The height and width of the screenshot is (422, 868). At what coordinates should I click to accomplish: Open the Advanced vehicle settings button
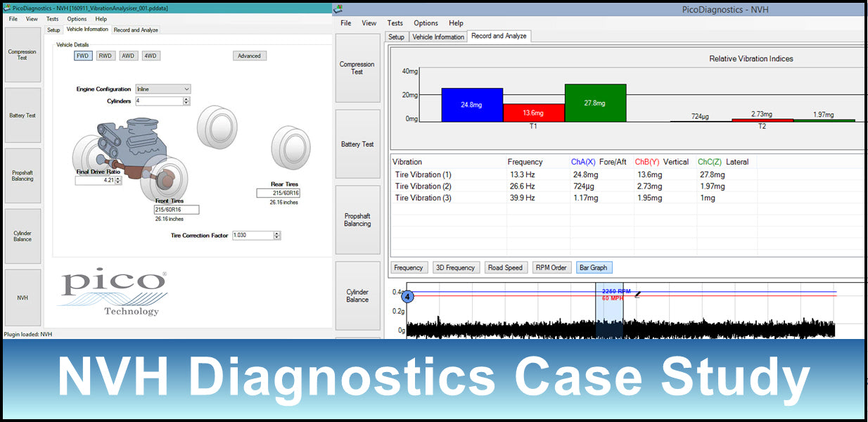[250, 56]
